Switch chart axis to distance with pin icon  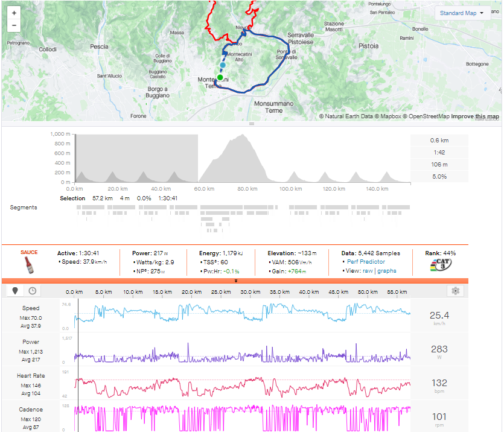pos(16,291)
